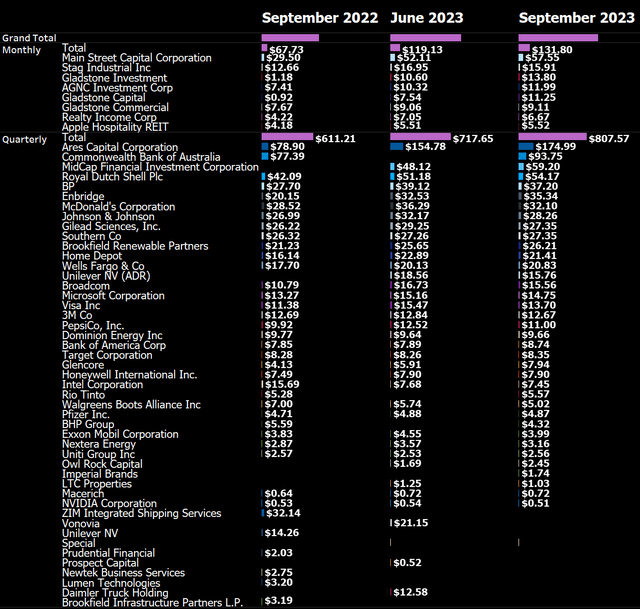This screenshot has height=609, width=640.
Task: Select PepsiCo, Inc. row
Action: (x=93, y=325)
